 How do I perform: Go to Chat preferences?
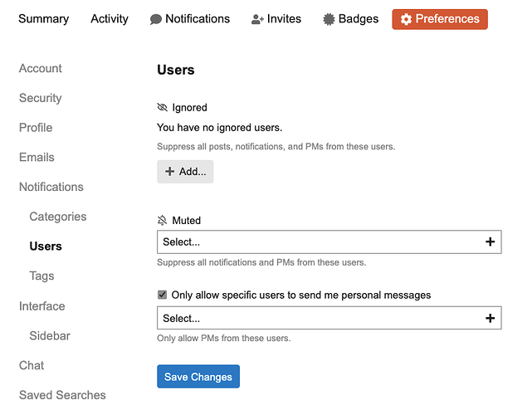pos(32,365)
